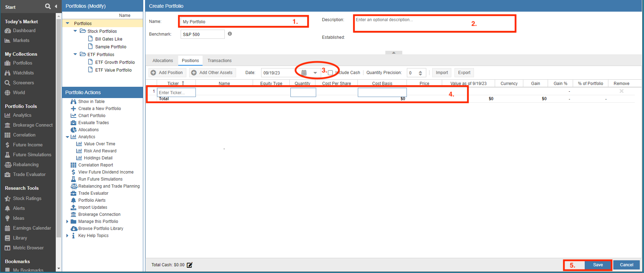This screenshot has height=273, width=644.
Task: Open the Screeners magnifier icon
Action: 7,83
